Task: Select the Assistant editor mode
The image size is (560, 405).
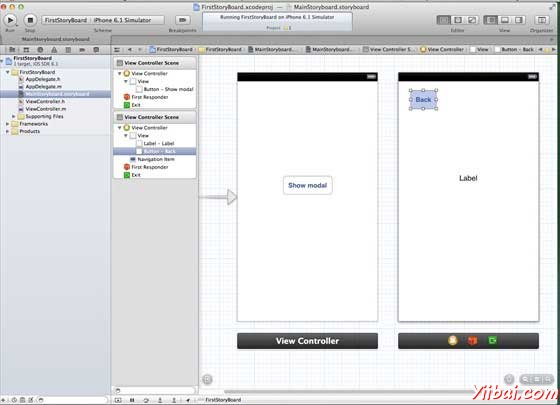Action: pyautogui.click(x=458, y=20)
